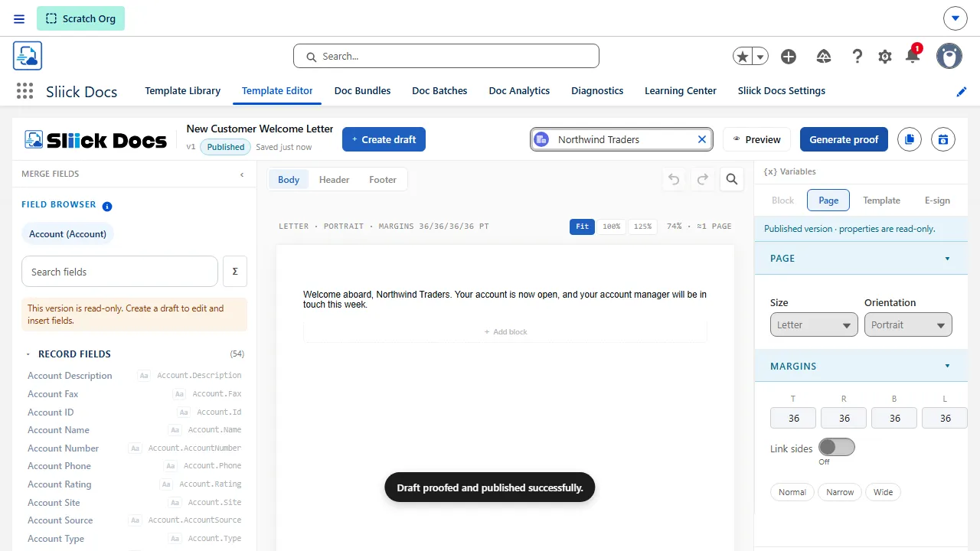This screenshot has height=551, width=980.
Task: Clear the Northwind Traders record selection
Action: (702, 139)
